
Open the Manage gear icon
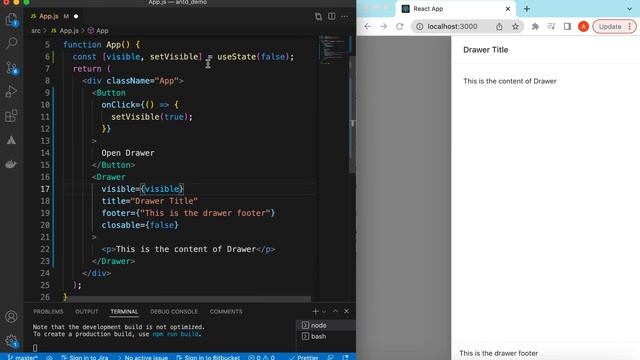click(11, 341)
